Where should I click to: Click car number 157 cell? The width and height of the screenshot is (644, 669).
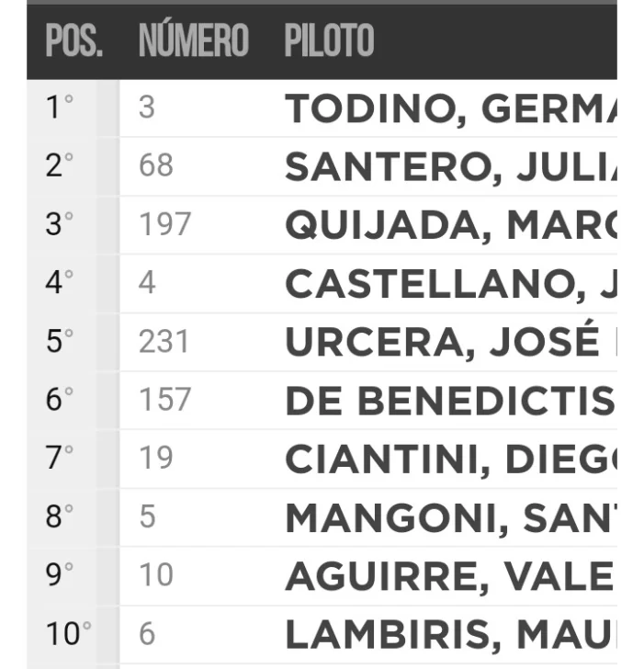(x=164, y=401)
